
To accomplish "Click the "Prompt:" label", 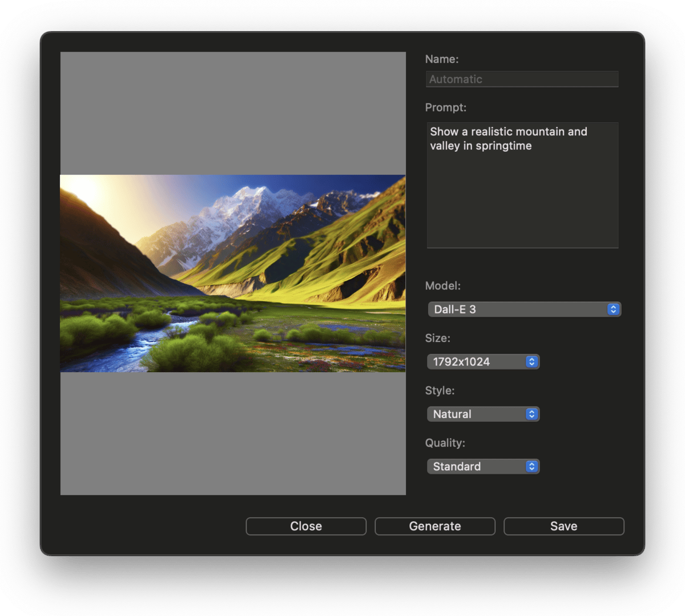I will [446, 107].
